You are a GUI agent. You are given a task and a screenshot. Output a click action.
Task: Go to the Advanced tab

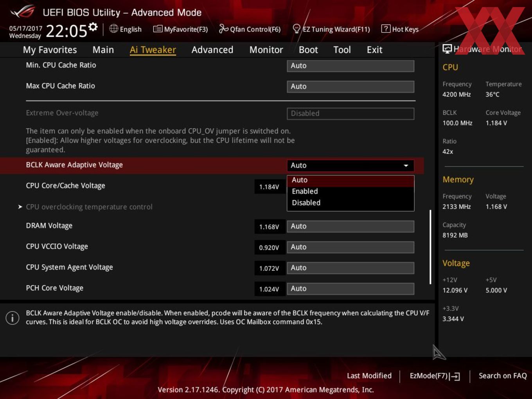point(212,50)
